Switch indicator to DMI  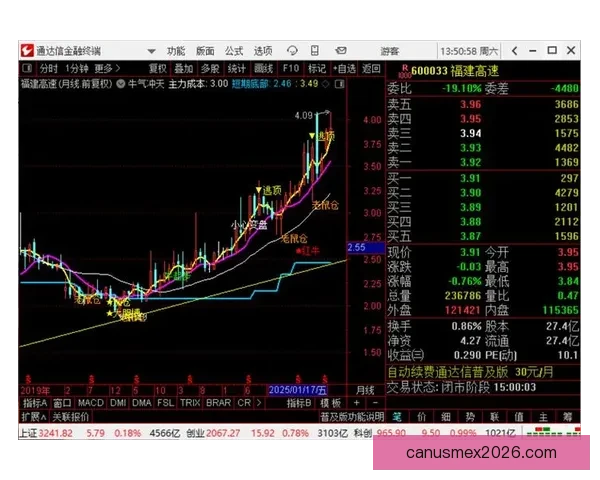[x=118, y=403]
